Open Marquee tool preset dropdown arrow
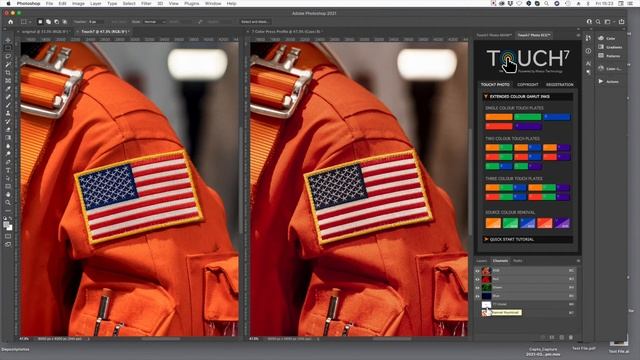The width and height of the screenshot is (640, 360). 30,22
